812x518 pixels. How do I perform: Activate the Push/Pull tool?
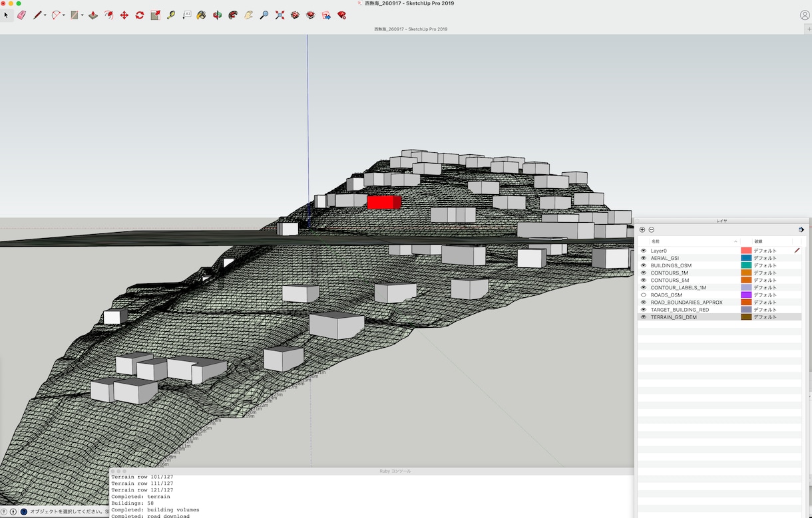click(x=93, y=15)
